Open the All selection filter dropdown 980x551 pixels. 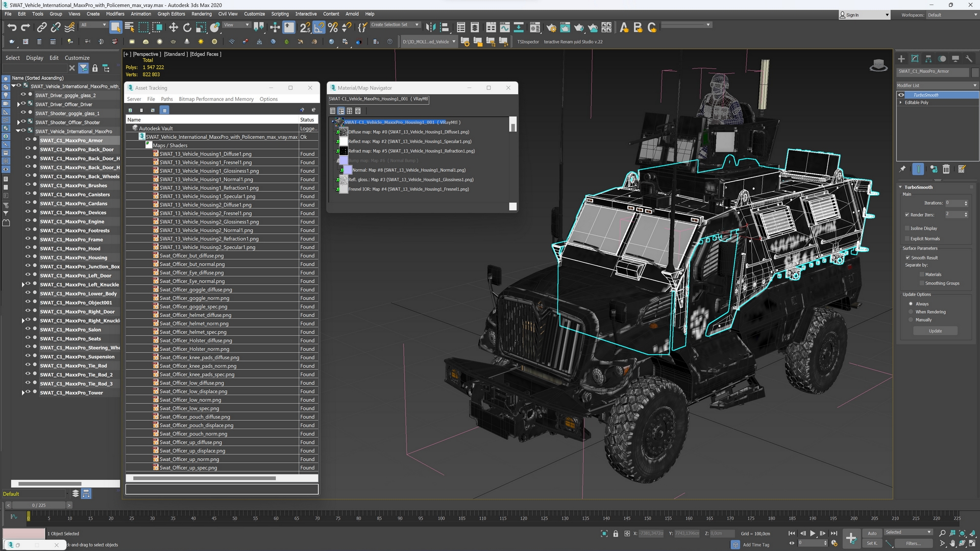(94, 24)
